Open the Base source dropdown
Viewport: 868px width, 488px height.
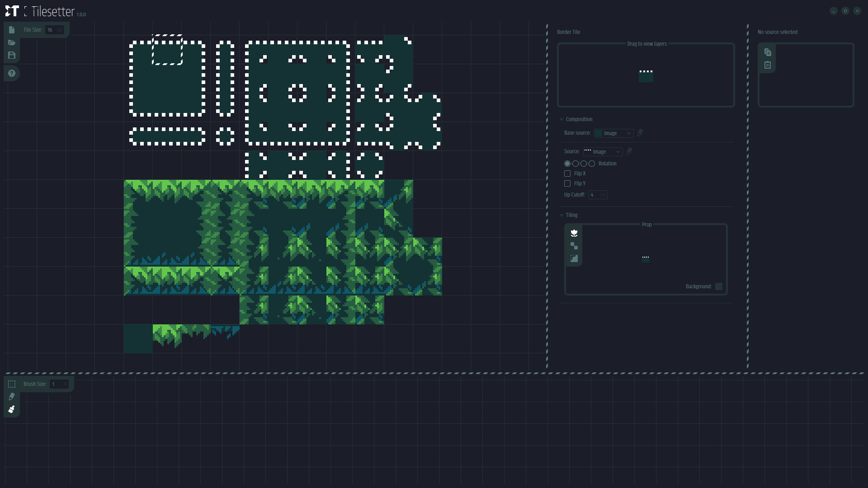click(613, 133)
